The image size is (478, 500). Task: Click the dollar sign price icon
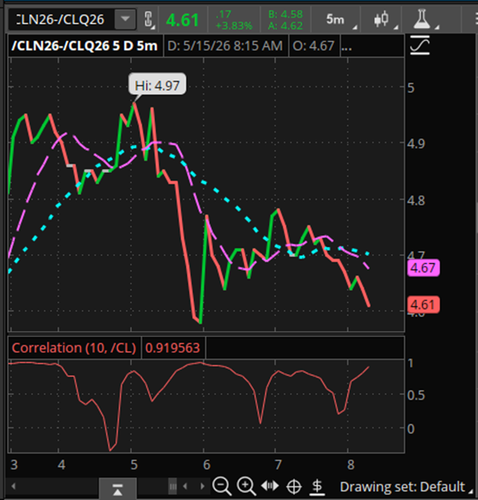point(317,487)
